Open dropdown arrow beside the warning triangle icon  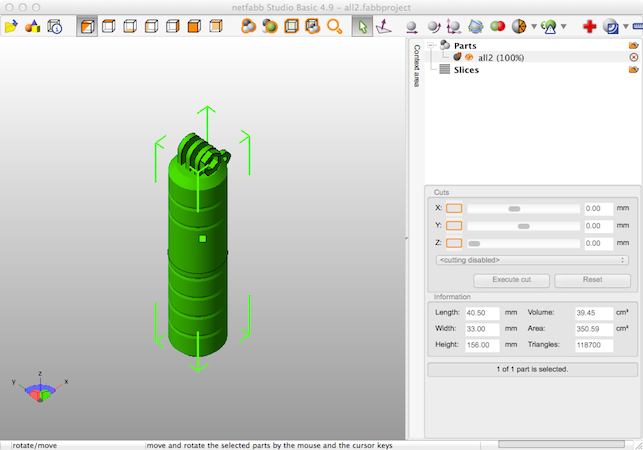click(564, 27)
